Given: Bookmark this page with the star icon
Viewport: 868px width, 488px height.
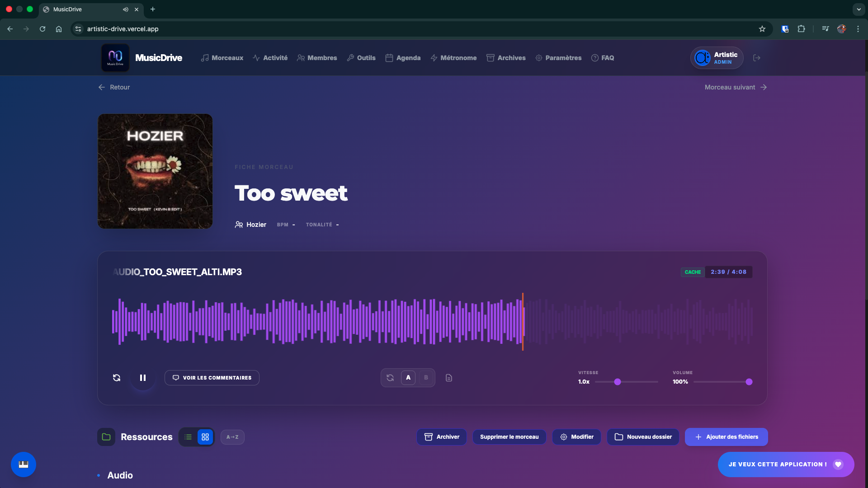Looking at the screenshot, I should click(762, 29).
